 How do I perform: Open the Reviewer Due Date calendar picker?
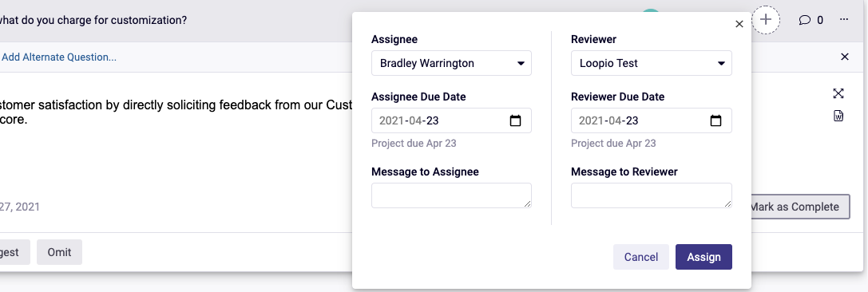pos(715,120)
